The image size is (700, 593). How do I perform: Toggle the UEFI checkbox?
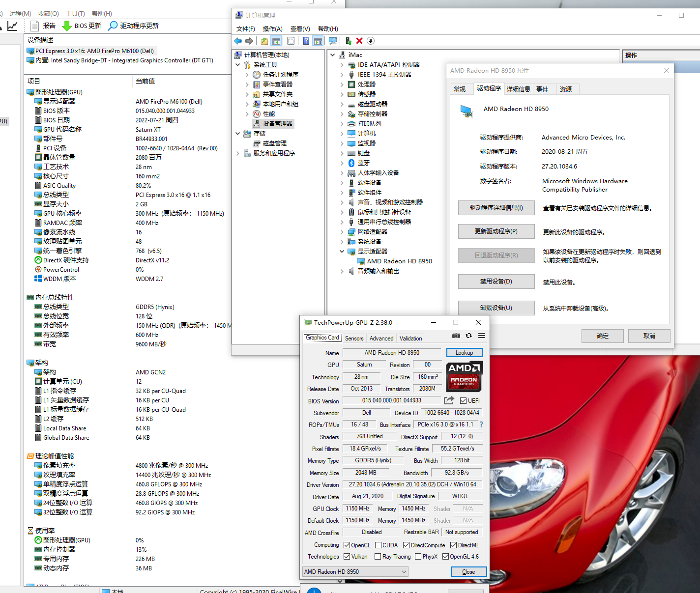(463, 400)
